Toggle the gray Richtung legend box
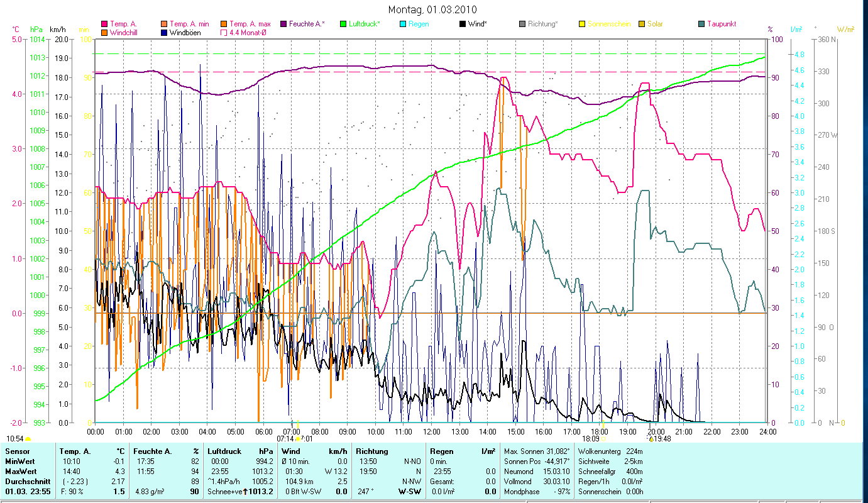 pos(522,24)
